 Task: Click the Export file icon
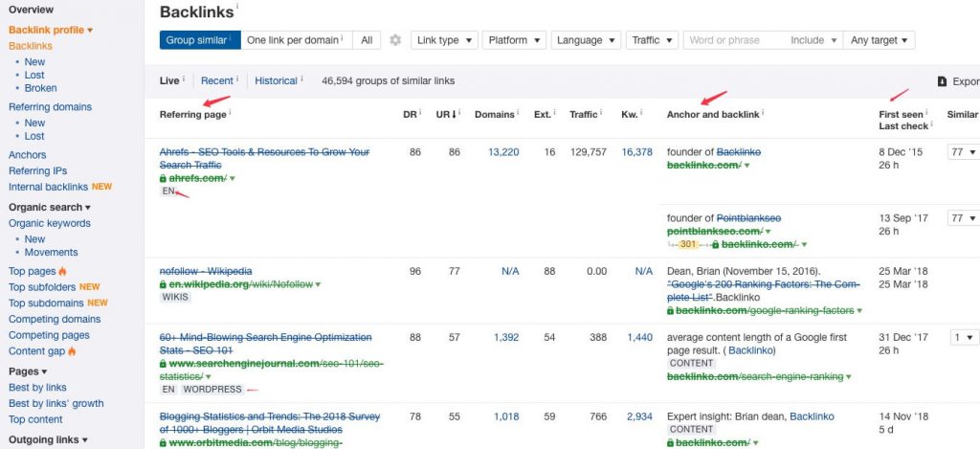pyautogui.click(x=942, y=81)
